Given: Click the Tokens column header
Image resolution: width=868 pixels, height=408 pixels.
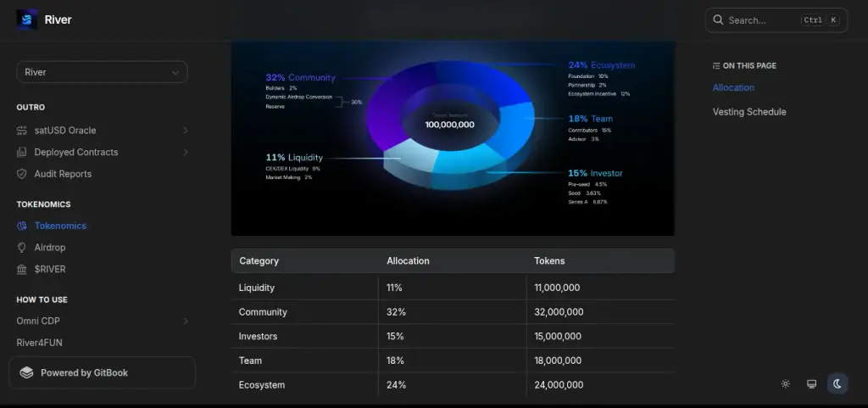Looking at the screenshot, I should (x=549, y=260).
